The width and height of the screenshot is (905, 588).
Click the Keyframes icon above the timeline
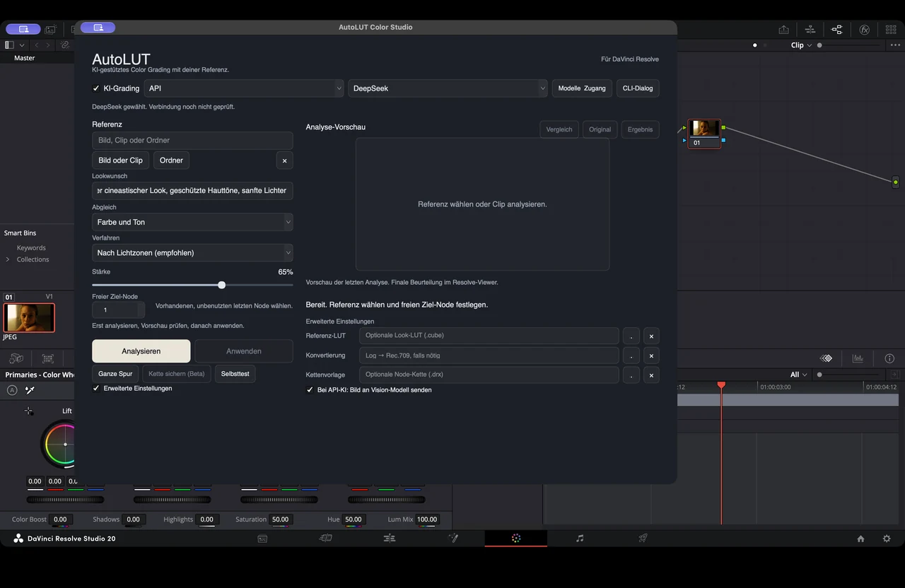[x=826, y=358]
